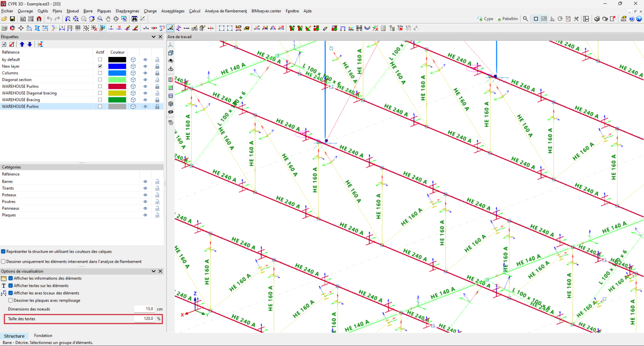Open the Calcul menu

point(195,11)
